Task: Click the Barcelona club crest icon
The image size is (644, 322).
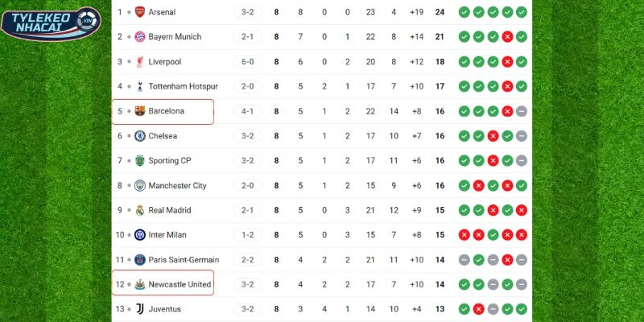Action: point(139,111)
